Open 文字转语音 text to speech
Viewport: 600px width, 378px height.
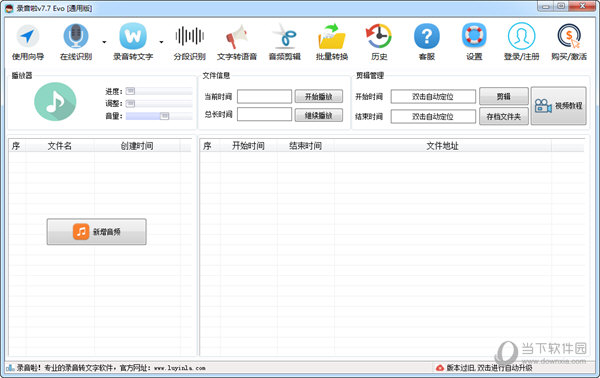[x=237, y=42]
